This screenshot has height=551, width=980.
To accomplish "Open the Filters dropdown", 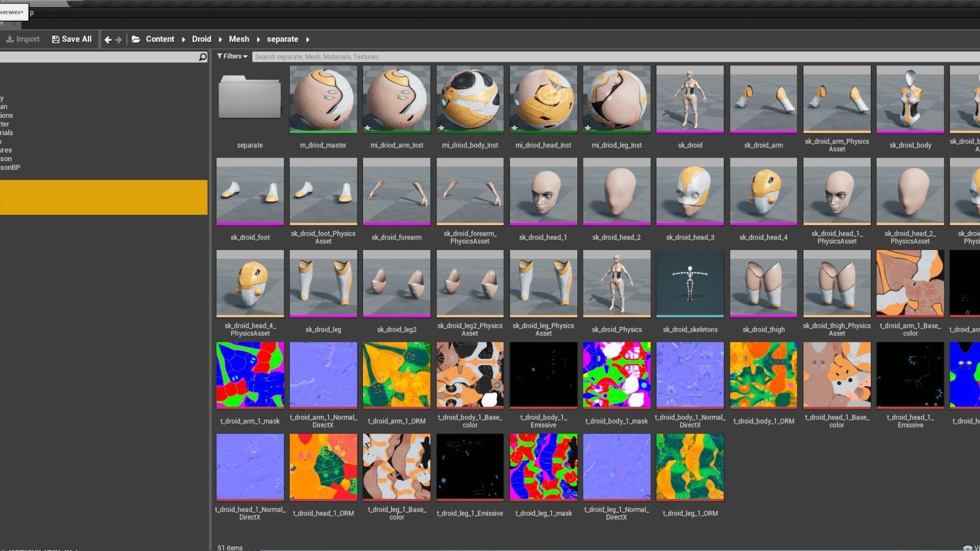I will (232, 57).
